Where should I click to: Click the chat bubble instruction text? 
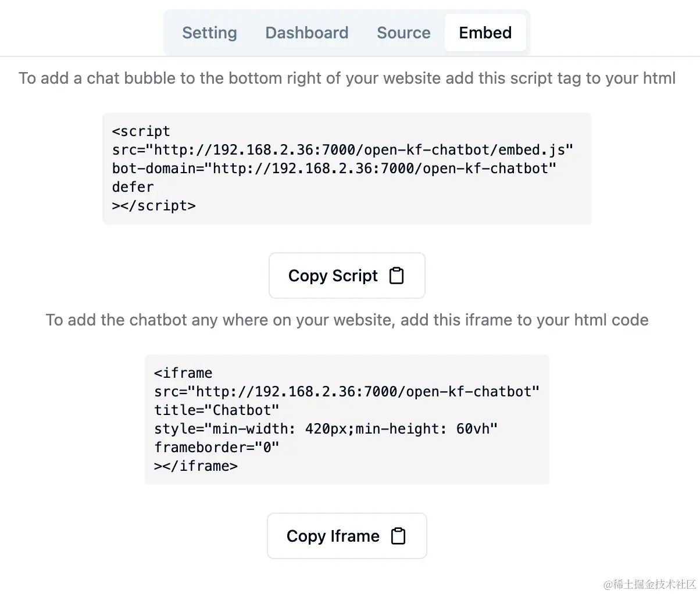click(x=347, y=78)
